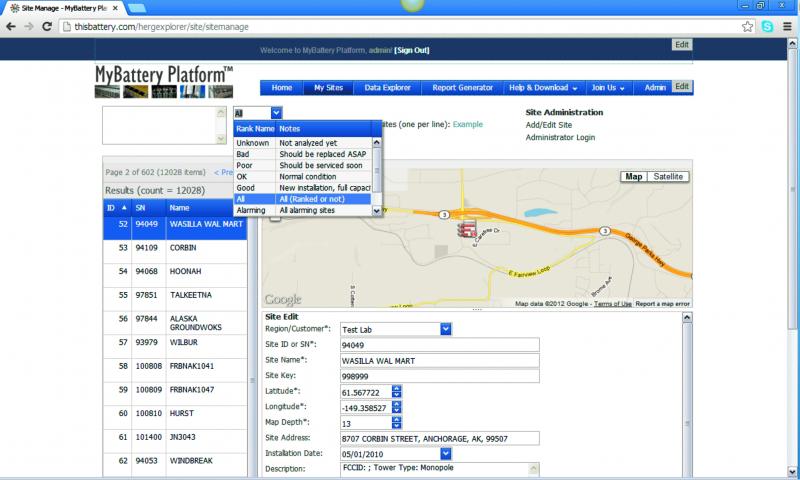Screen dimensions: 800x480
Task: Select the Bad rank option
Action: 303,154
